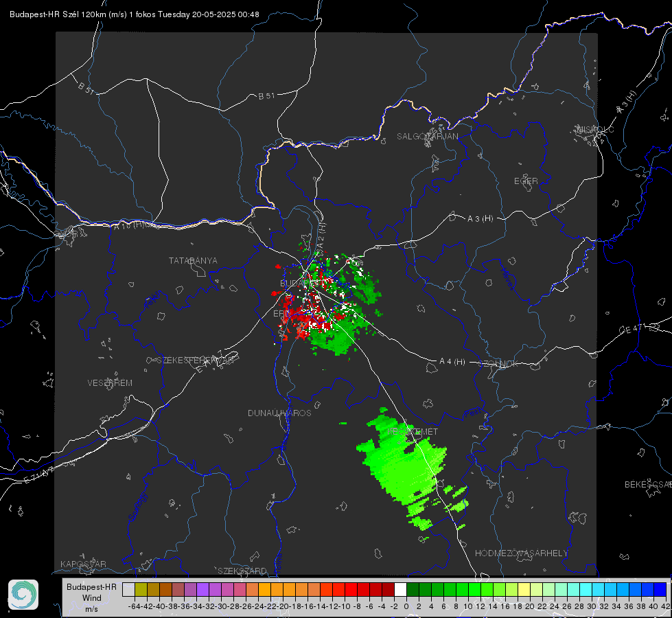Pick the yellow swatch between 18 and 20
This screenshot has height=618, width=672.
[x=524, y=589]
